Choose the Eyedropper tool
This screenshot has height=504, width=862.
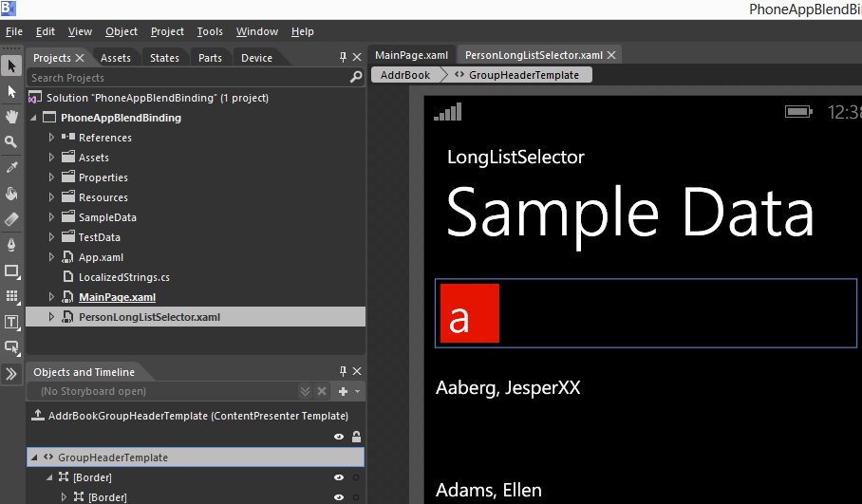tap(11, 167)
